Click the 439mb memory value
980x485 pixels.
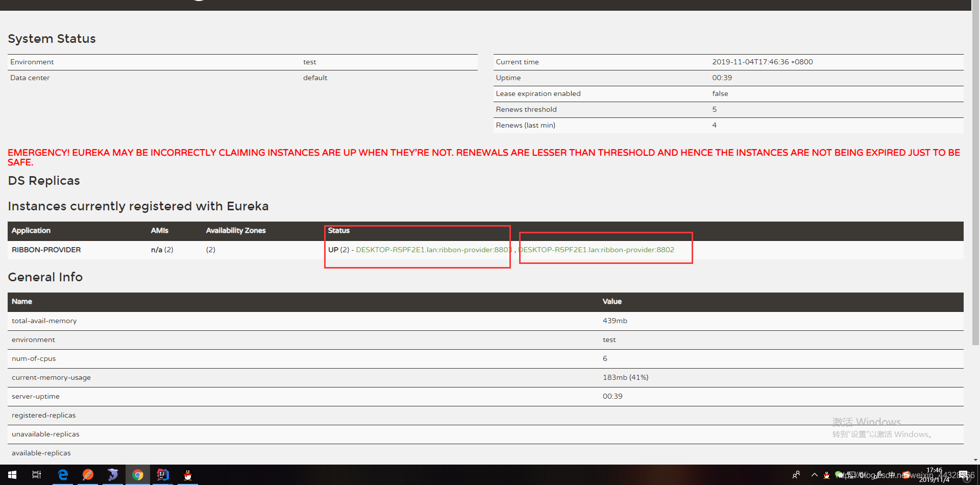pos(615,321)
